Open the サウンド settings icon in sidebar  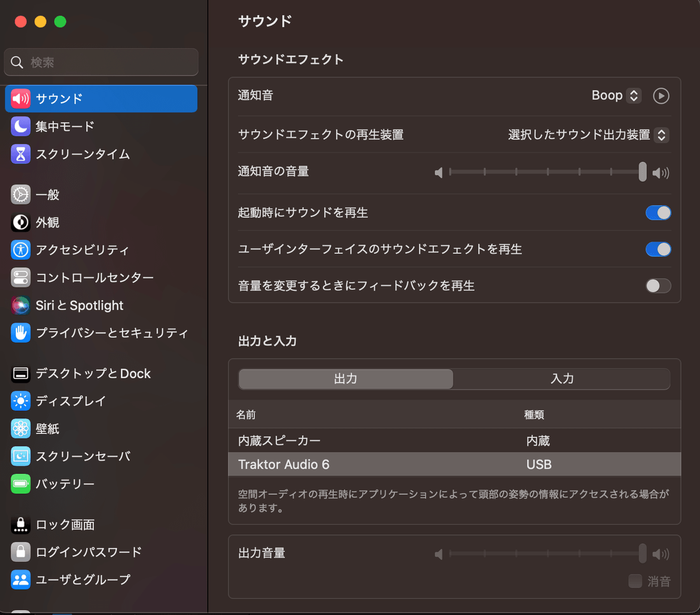tap(19, 99)
